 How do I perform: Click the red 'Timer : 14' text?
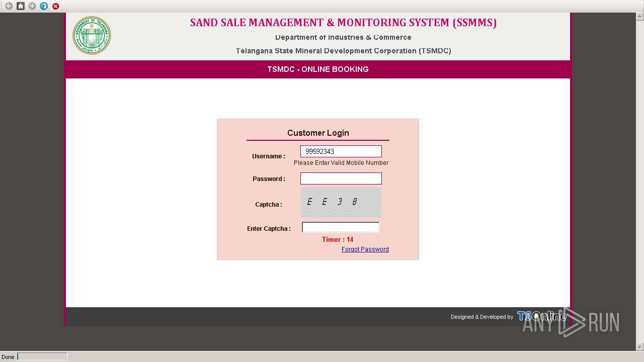point(338,239)
